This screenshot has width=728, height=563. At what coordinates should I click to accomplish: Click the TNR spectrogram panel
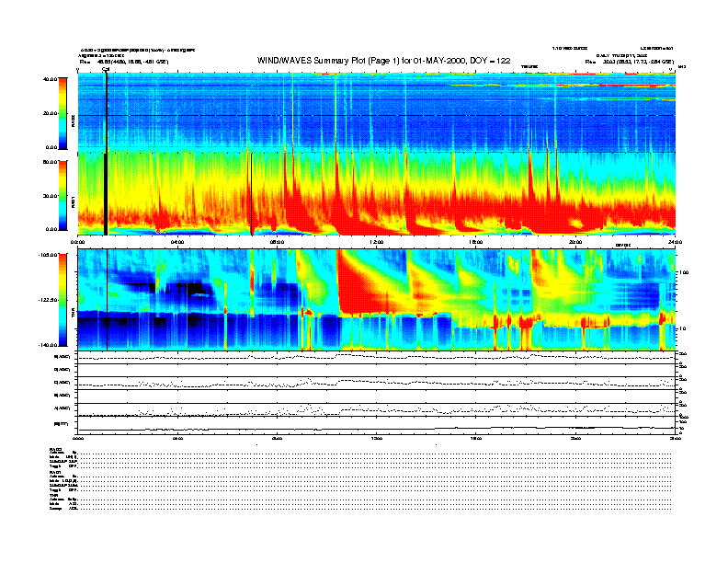tap(377, 300)
